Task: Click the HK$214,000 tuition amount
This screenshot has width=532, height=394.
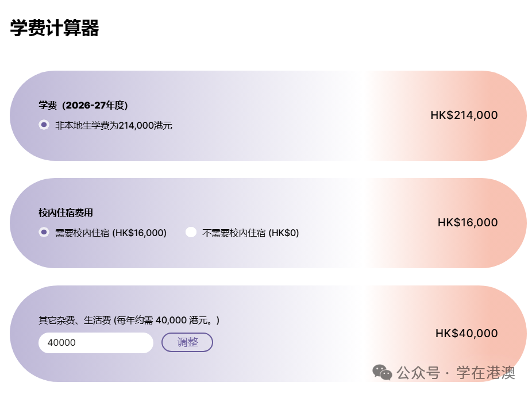Action: [x=464, y=115]
